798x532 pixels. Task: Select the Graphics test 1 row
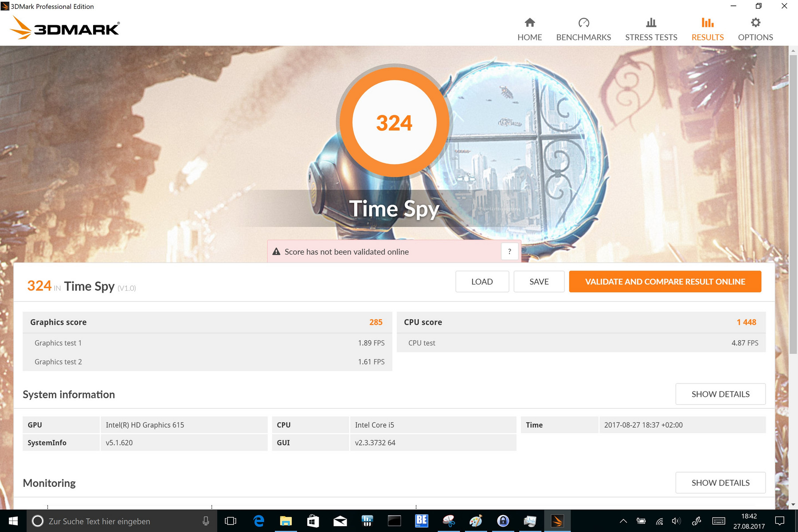coord(207,343)
